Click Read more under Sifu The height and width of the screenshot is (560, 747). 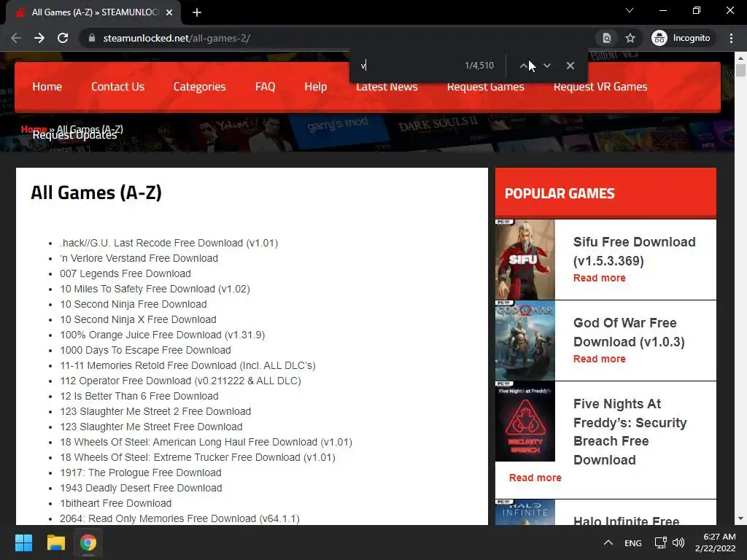pos(600,278)
